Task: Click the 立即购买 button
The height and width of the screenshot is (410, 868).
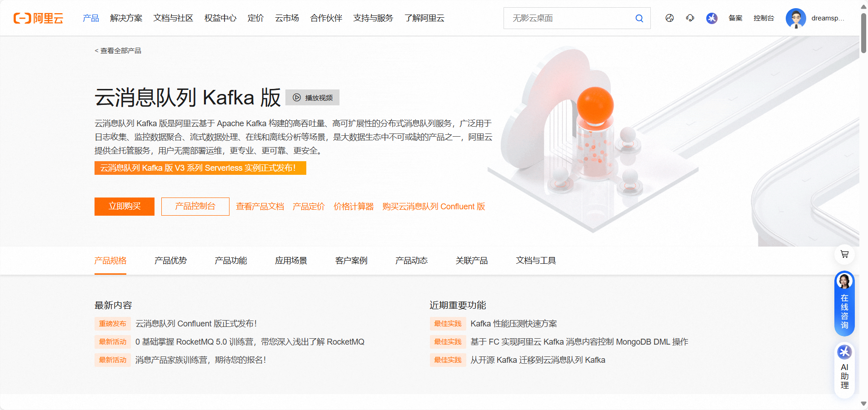Action: (125, 207)
